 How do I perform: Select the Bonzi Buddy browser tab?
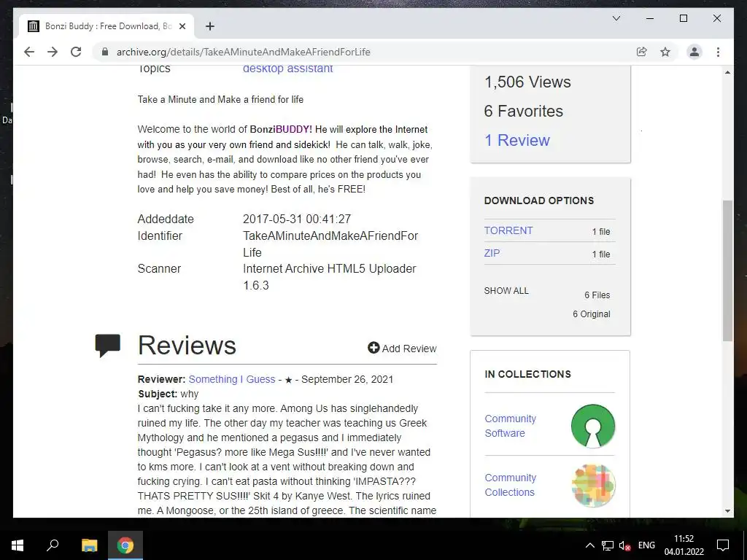(x=107, y=26)
